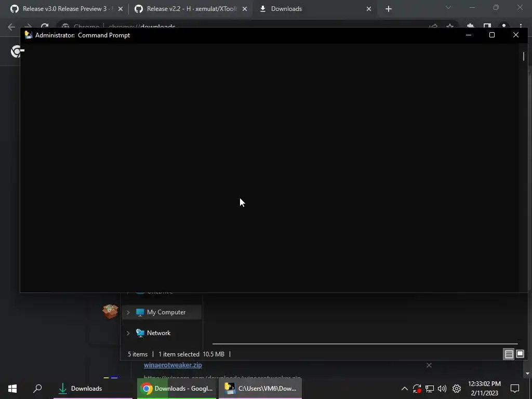Open taskbar search
Viewport: 532px width, 399px height.
click(37, 389)
